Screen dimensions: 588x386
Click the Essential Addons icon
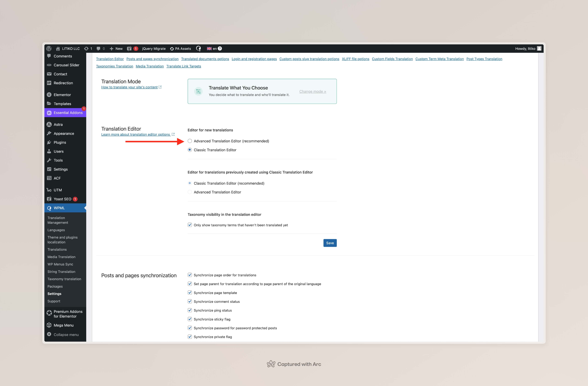(x=49, y=113)
